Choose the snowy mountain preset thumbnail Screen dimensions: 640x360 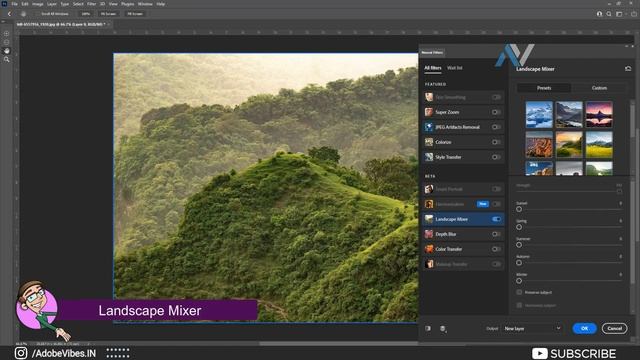click(539, 115)
